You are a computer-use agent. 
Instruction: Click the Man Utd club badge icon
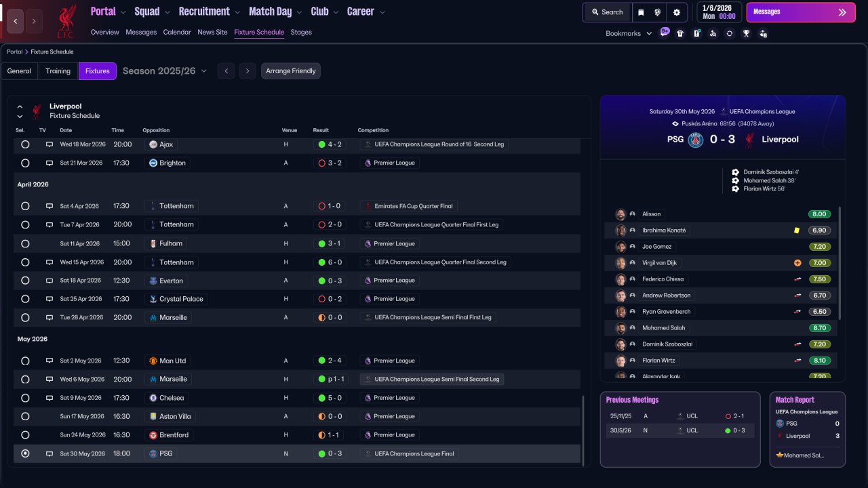tap(153, 361)
